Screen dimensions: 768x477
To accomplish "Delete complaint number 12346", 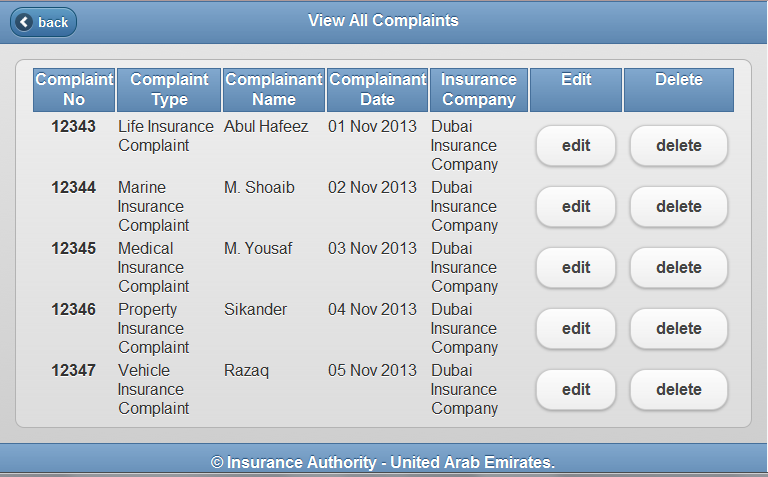I will click(679, 329).
